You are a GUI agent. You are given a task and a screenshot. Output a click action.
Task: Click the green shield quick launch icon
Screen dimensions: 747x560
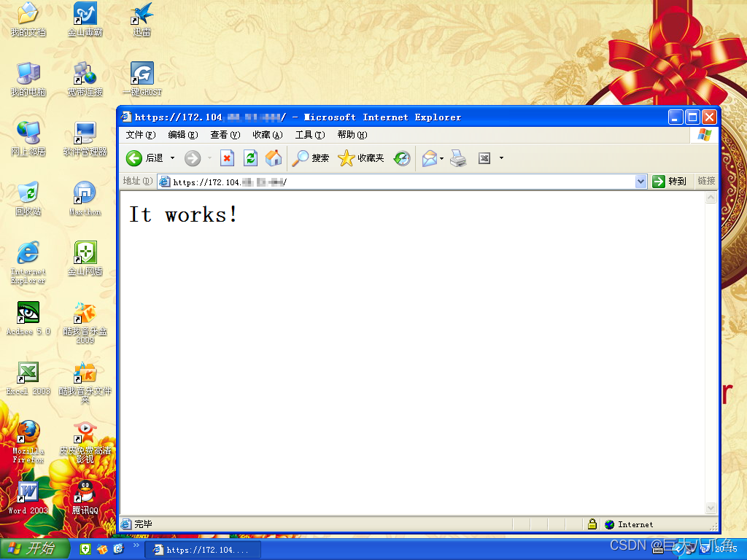click(85, 549)
